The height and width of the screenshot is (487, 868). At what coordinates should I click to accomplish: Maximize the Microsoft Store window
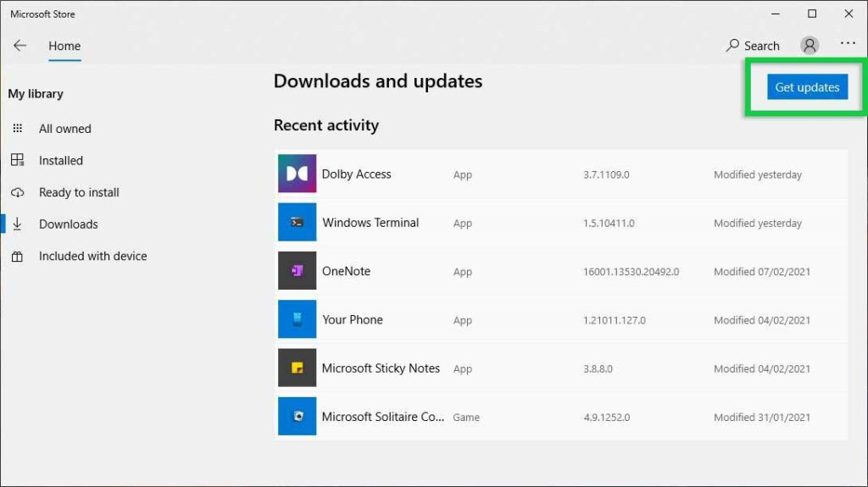[812, 14]
